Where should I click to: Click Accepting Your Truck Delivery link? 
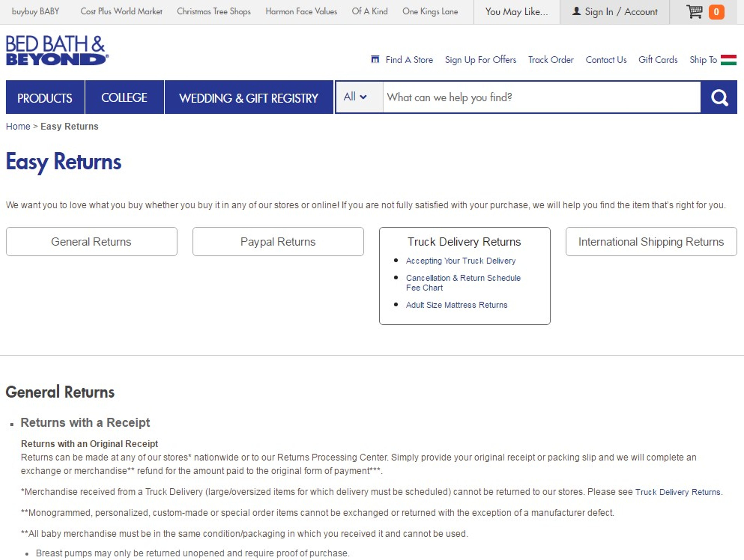tap(460, 261)
